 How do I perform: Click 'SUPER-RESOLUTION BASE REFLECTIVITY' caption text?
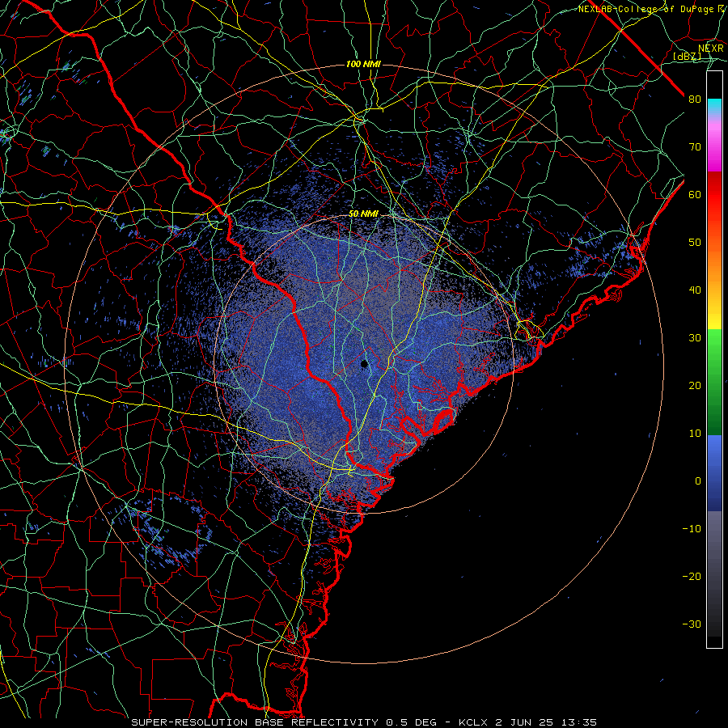pos(255,722)
